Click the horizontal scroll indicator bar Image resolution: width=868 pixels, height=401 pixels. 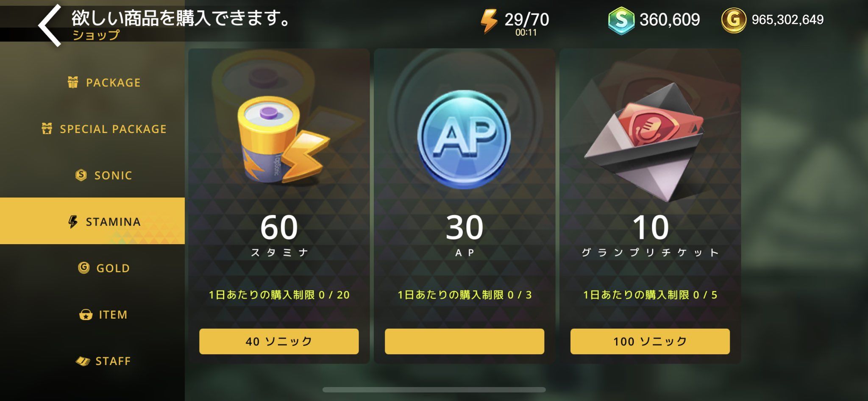(x=434, y=390)
